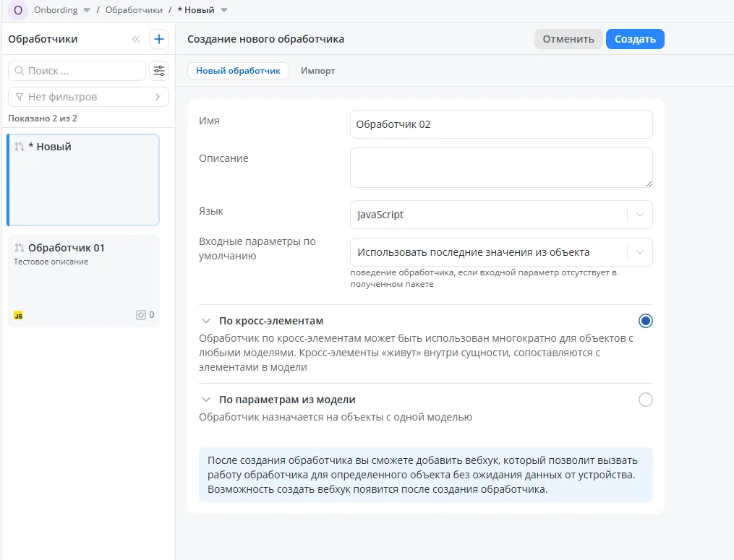Select the По параметрам из модели radio button
This screenshot has height=560, width=734.
(x=646, y=399)
